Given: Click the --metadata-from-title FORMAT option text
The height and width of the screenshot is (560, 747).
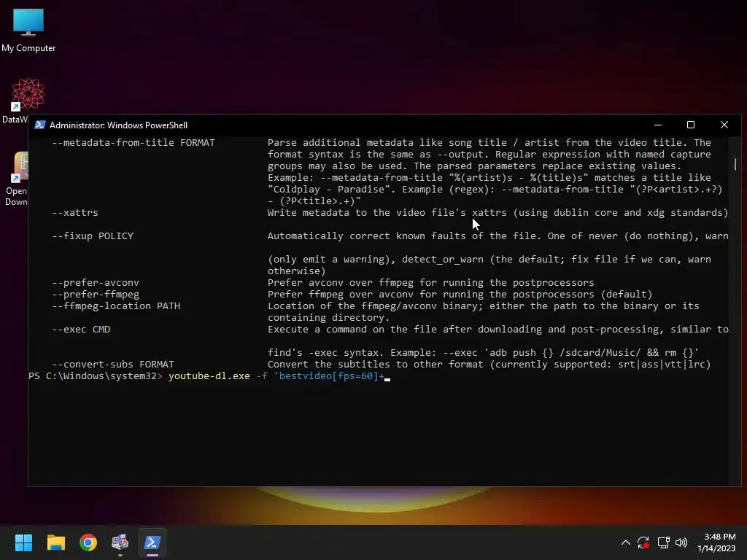Looking at the screenshot, I should (133, 142).
